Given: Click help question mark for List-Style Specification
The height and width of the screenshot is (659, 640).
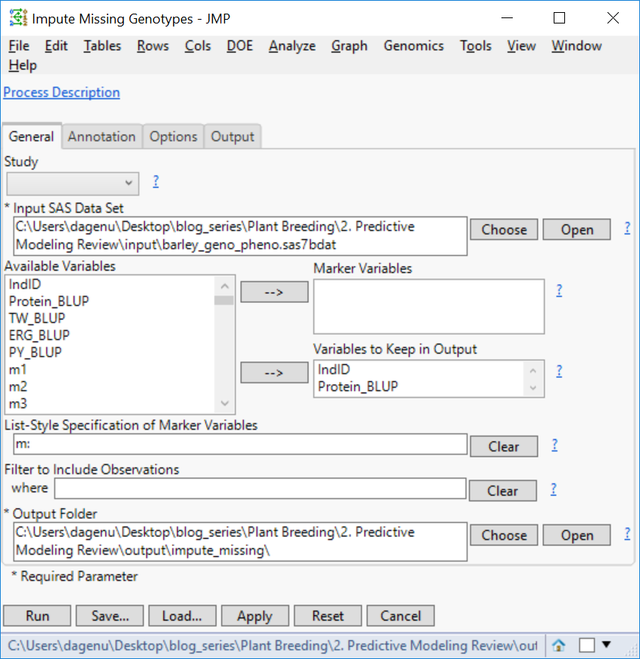Looking at the screenshot, I should click(555, 445).
